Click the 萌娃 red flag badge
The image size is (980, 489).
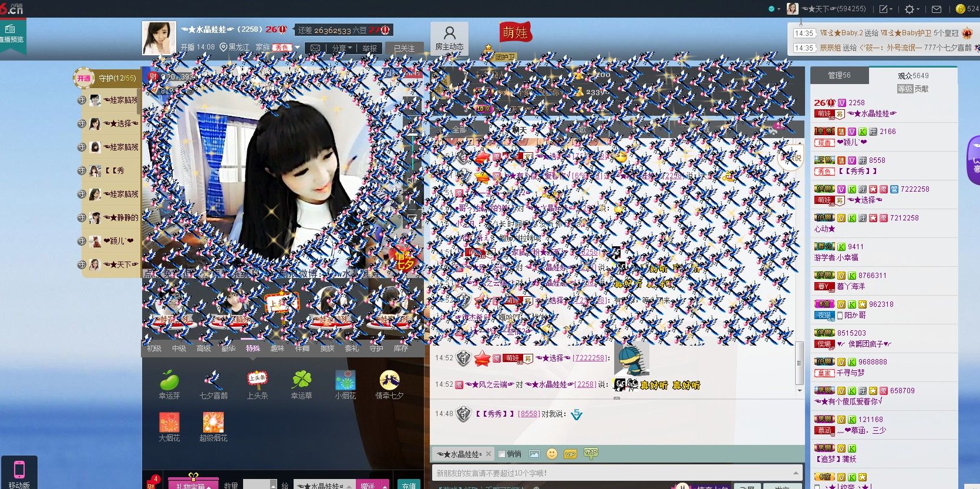point(515,32)
